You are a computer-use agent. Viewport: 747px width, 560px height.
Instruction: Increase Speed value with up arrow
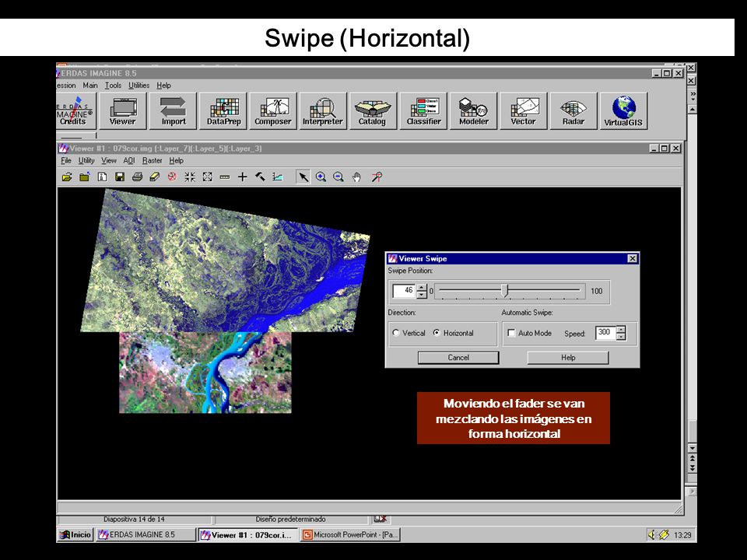coord(621,330)
